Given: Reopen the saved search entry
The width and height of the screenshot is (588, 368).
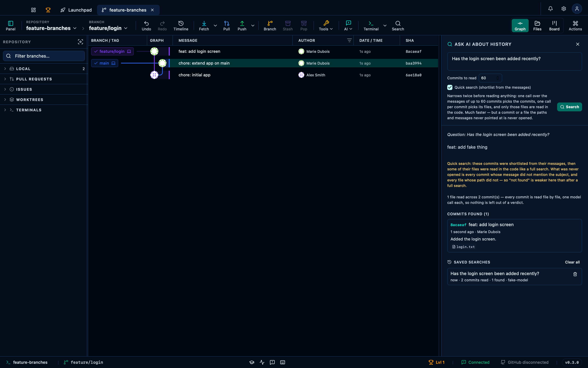Looking at the screenshot, I should tap(514, 277).
